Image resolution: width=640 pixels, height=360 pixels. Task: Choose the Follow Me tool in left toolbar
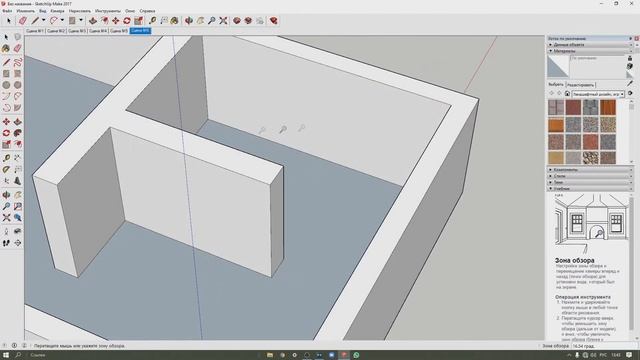(x=18, y=133)
